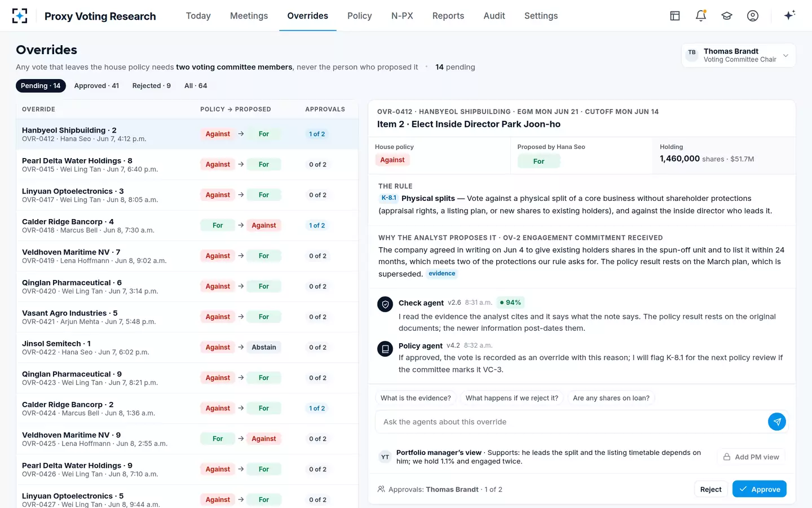
Task: Open the N-PX tab
Action: pyautogui.click(x=402, y=16)
